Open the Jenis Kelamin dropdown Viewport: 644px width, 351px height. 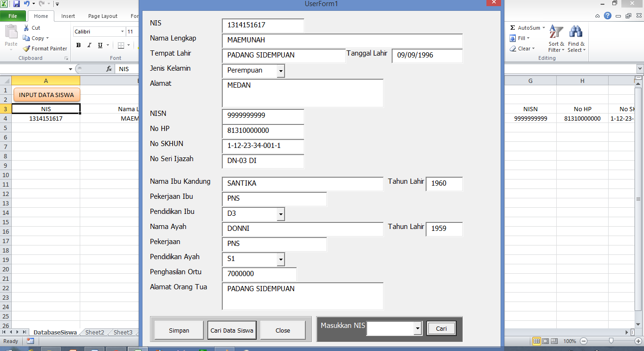point(281,71)
